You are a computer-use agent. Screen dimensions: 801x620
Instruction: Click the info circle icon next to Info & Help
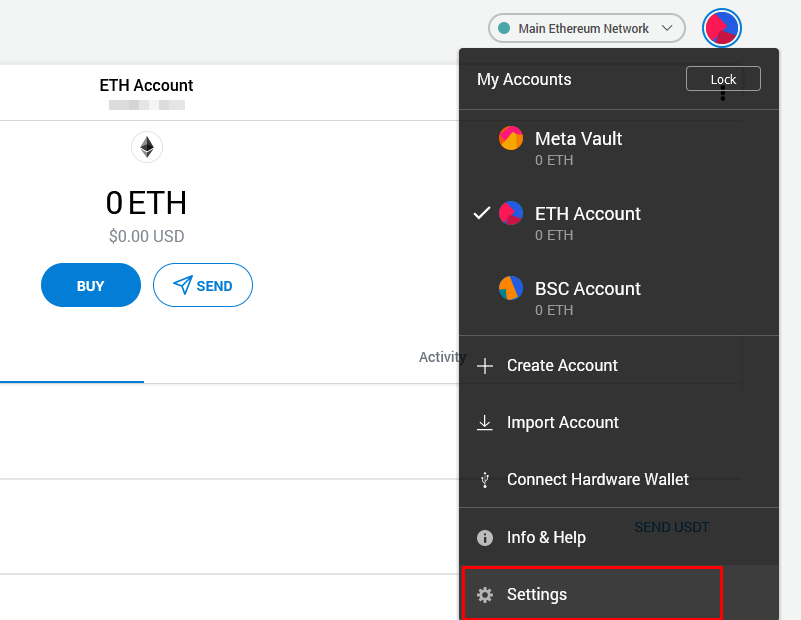[x=485, y=537]
